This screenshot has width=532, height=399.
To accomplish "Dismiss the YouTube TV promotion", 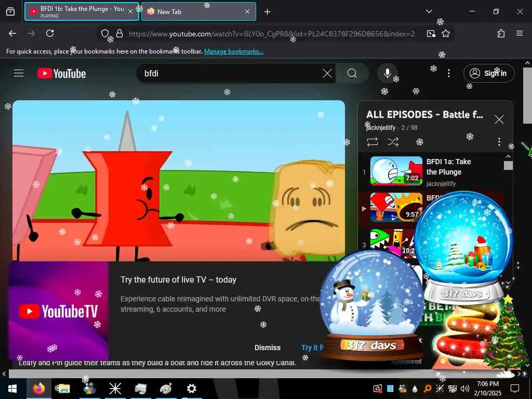I will click(x=268, y=348).
